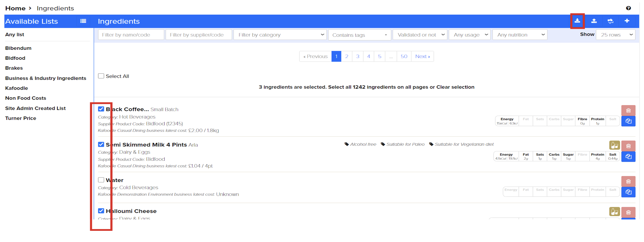The height and width of the screenshot is (242, 644).
Task: Go to page 2 of ingredients
Action: 347,57
